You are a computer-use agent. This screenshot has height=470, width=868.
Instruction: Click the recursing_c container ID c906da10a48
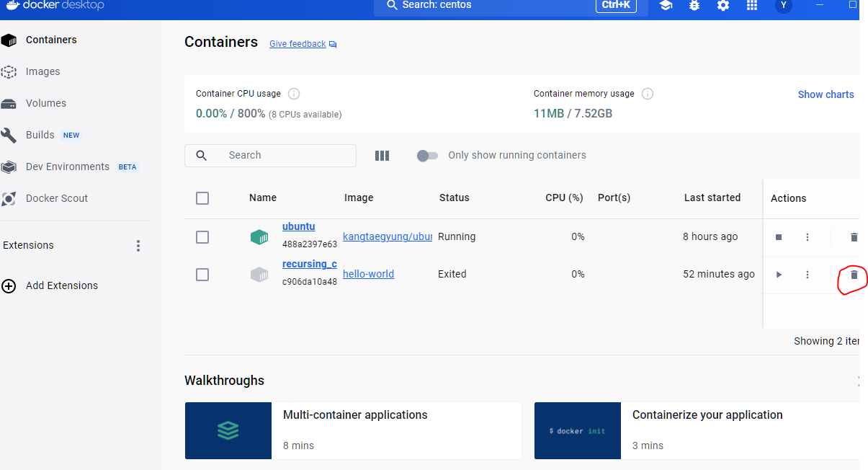[310, 282]
